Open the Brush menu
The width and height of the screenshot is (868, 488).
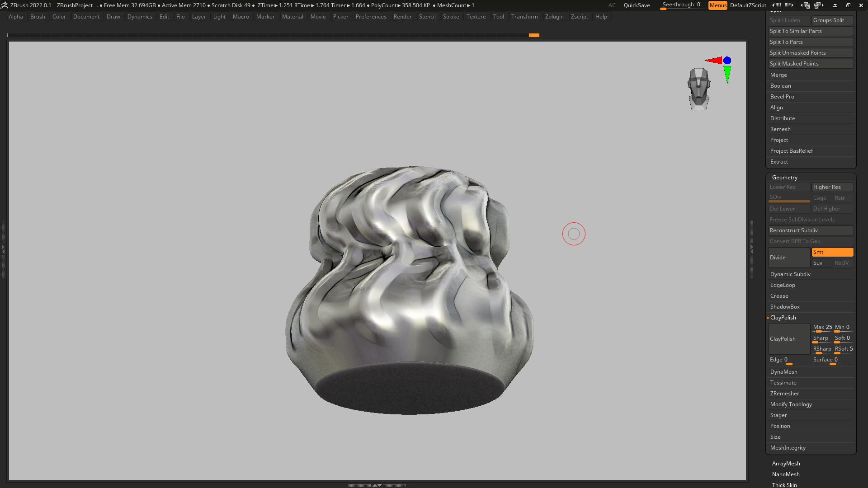38,17
